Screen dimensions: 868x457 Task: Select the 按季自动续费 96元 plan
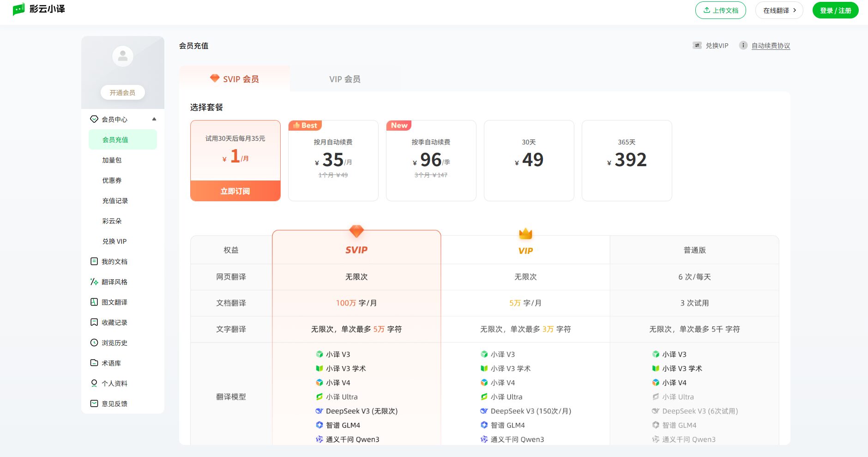click(431, 160)
